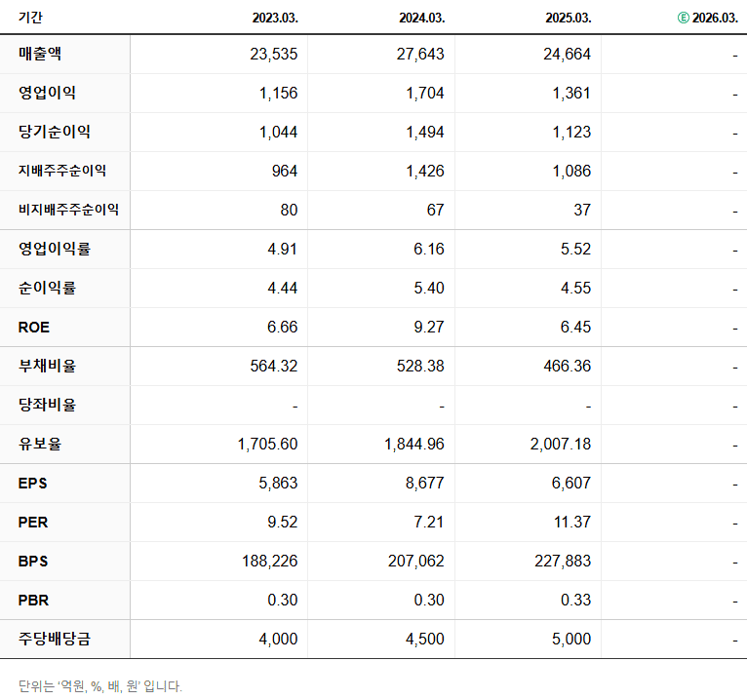Click the BPS value 207,062
The height and width of the screenshot is (700, 747).
[416, 562]
